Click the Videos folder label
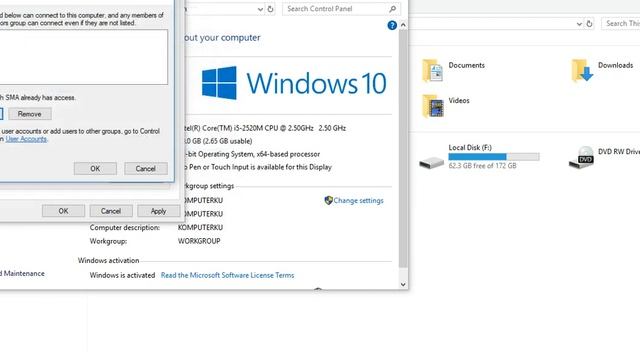 pyautogui.click(x=459, y=100)
